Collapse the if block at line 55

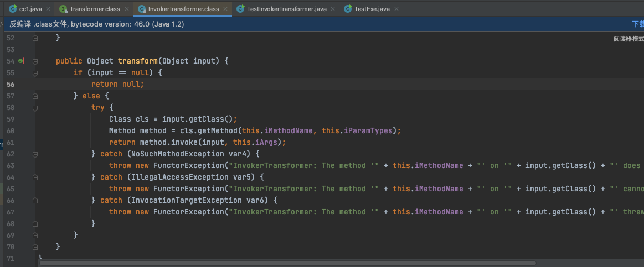pos(35,72)
